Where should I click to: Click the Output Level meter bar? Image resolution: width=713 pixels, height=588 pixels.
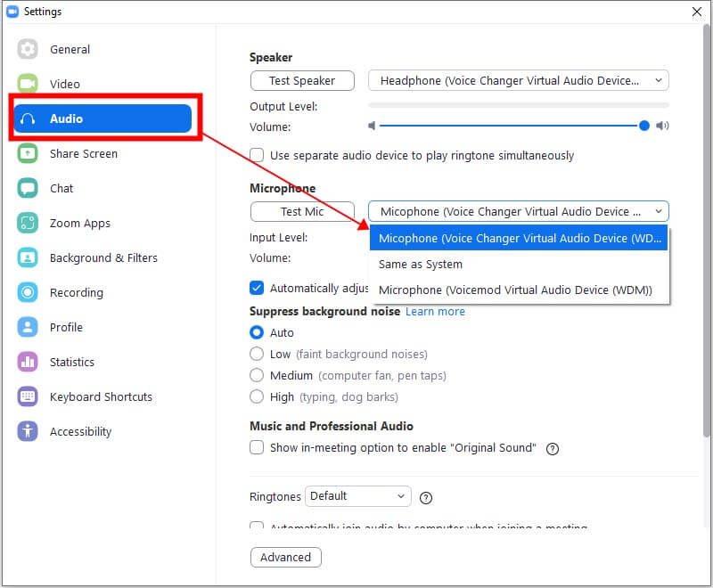point(519,105)
